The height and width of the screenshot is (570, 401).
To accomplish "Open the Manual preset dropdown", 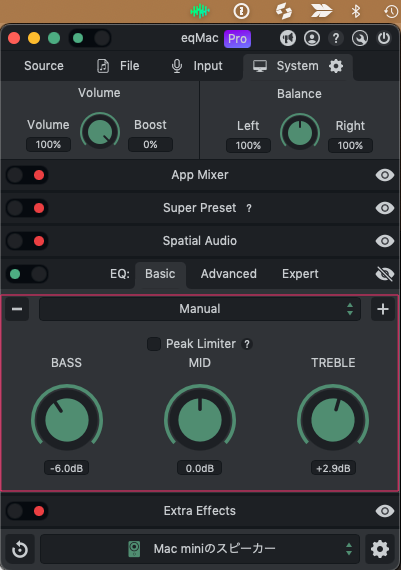I will coord(200,309).
